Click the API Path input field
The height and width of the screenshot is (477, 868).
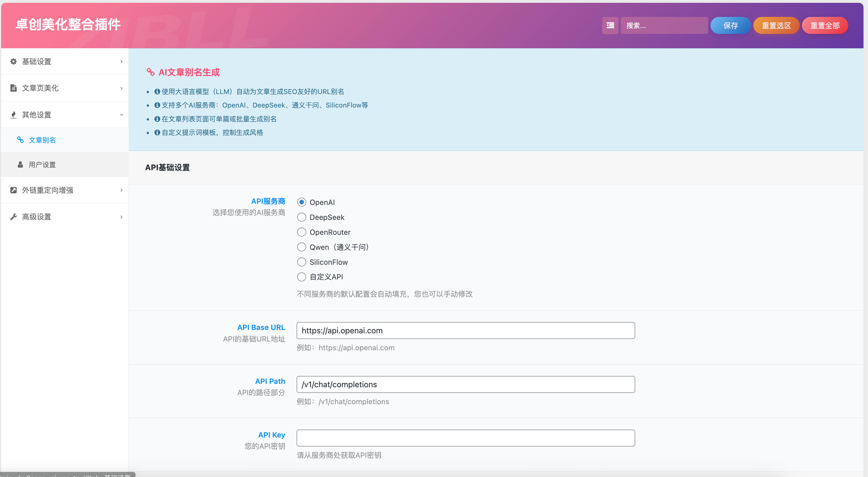[x=466, y=384]
